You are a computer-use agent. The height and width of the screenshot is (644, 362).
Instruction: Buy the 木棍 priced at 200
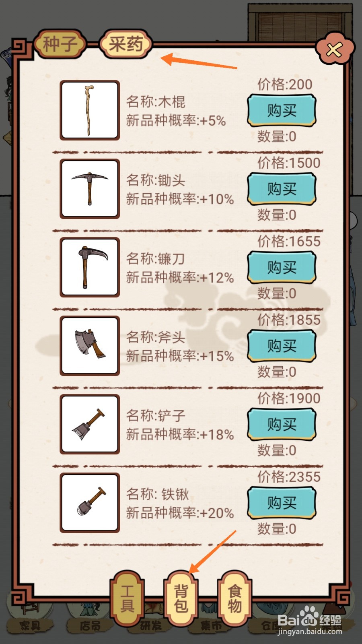click(x=281, y=110)
